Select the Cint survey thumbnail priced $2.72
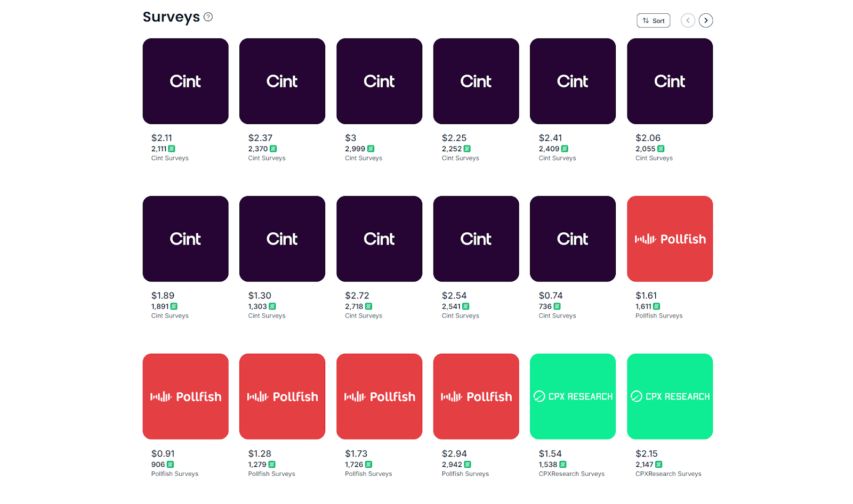 tap(379, 239)
